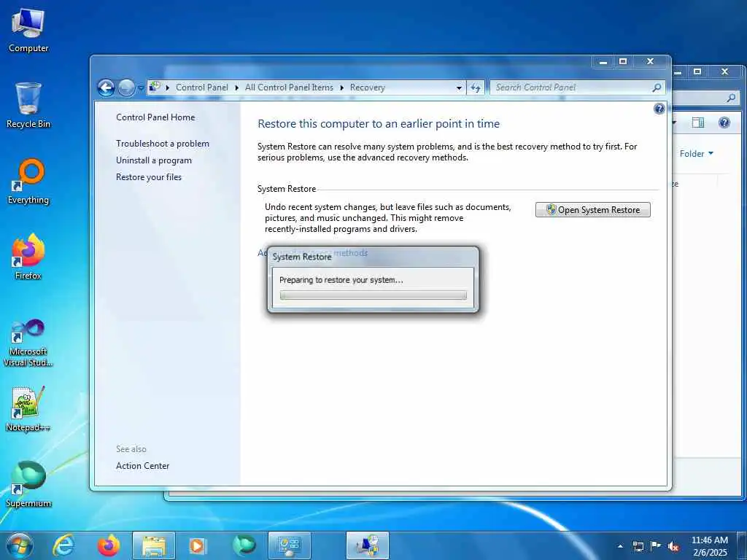Expand the arrow after Control Panel breadcrumb
The image size is (747, 560).
[x=237, y=87]
